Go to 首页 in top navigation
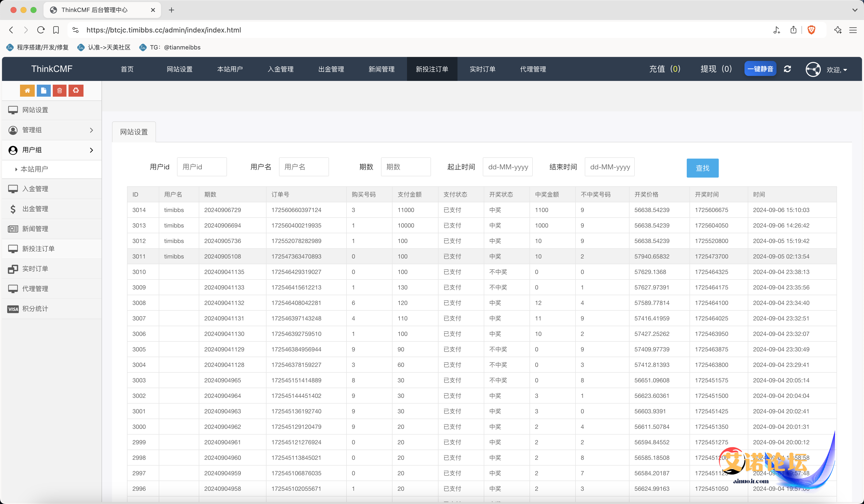The height and width of the screenshot is (504, 864). point(127,69)
